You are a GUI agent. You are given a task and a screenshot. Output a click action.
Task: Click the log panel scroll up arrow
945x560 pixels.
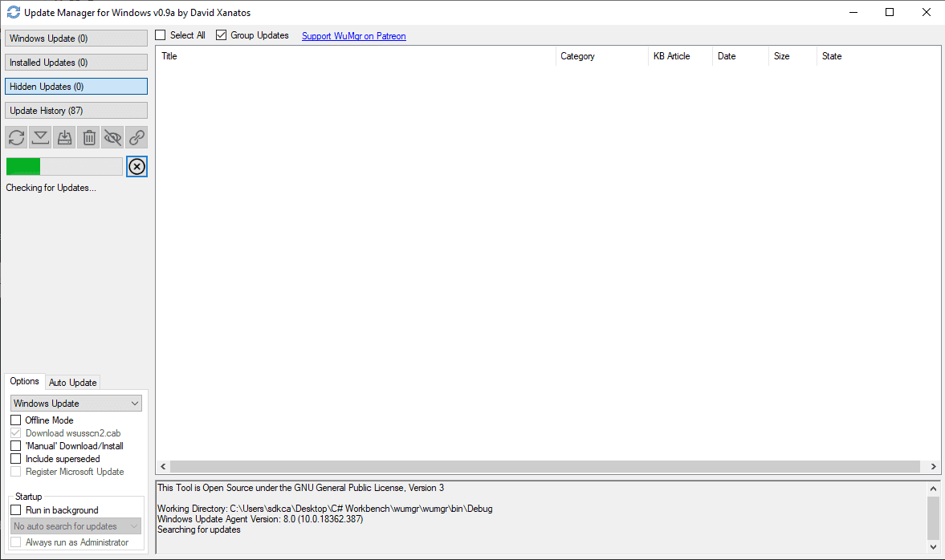[x=933, y=489]
